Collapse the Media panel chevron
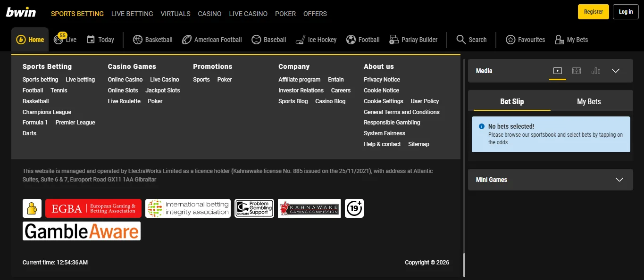 616,71
